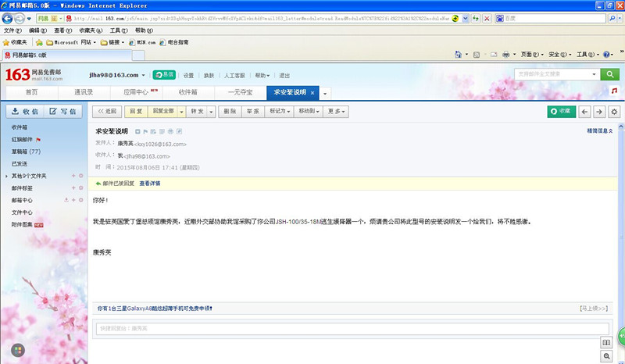
Task: Click the music note icon
Action: coord(615,91)
